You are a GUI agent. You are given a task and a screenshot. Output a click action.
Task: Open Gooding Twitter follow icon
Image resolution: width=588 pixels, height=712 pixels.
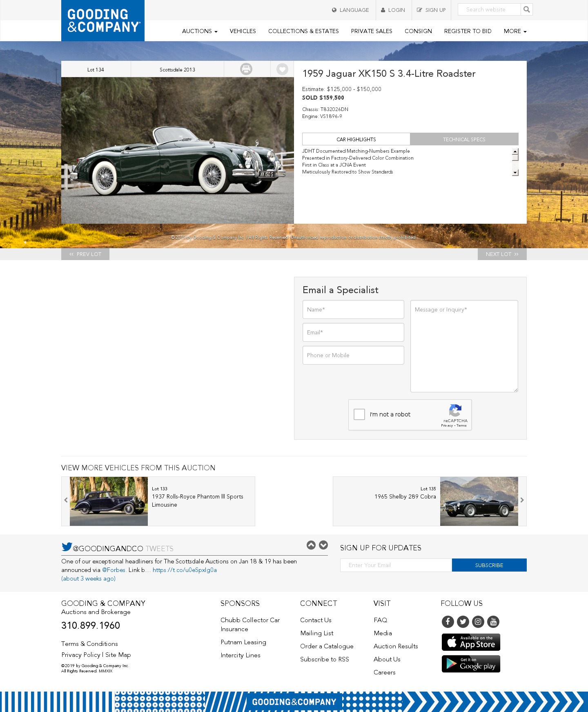click(463, 622)
